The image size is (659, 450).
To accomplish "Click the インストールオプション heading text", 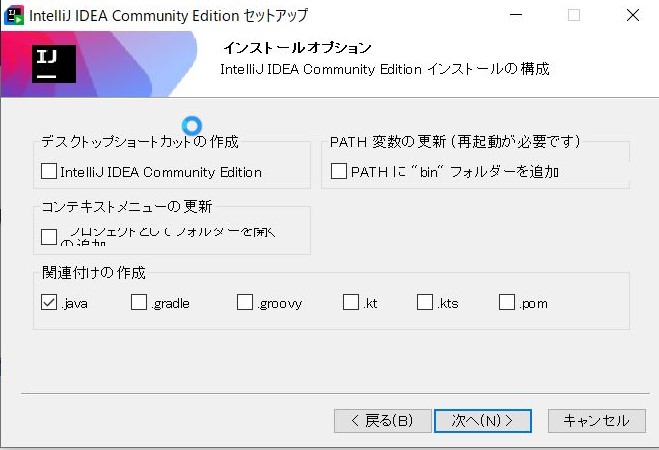I will click(297, 47).
